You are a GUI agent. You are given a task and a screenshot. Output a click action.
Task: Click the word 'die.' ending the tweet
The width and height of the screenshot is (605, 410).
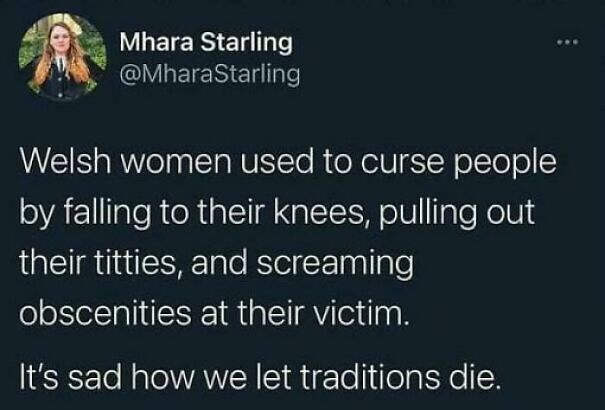[x=473, y=376]
